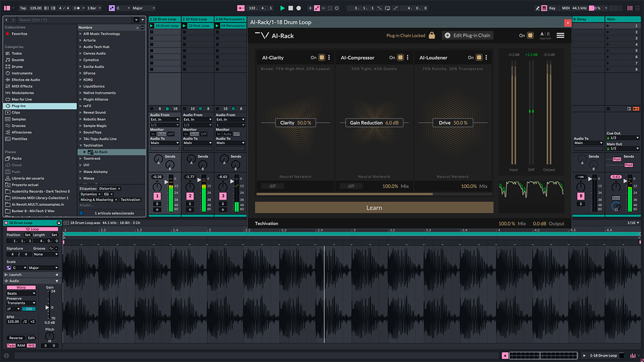Open the AI-Clarity module options menu
Image resolution: width=644 pixels, height=362 pixels.
[329, 57]
